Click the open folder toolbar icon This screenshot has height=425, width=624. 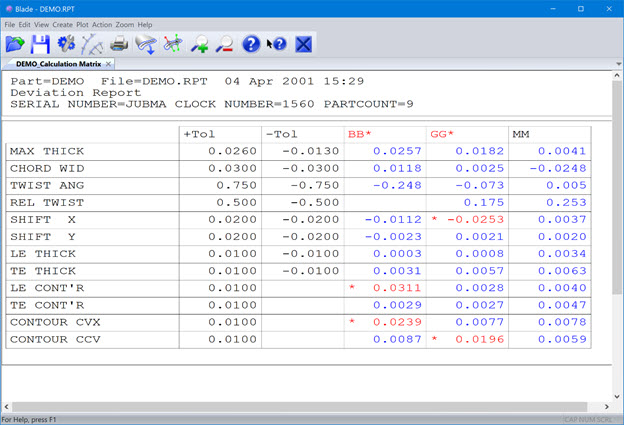15,44
